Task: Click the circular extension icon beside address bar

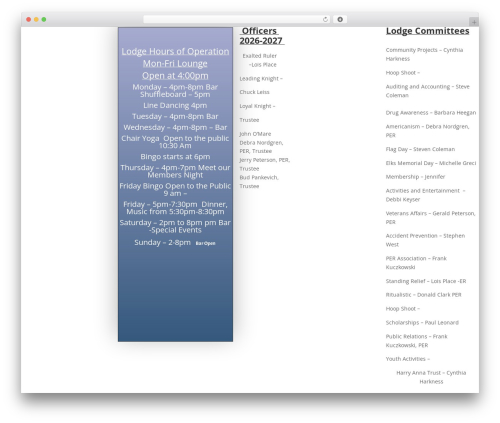Action: pyautogui.click(x=340, y=20)
